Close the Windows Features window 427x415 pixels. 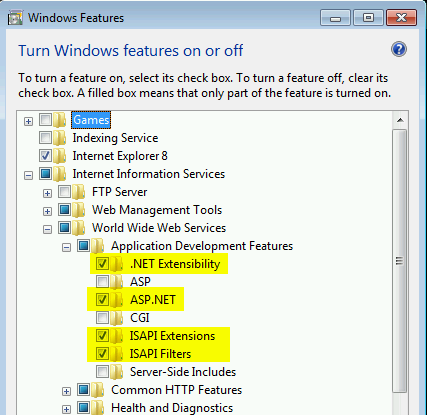(x=401, y=18)
